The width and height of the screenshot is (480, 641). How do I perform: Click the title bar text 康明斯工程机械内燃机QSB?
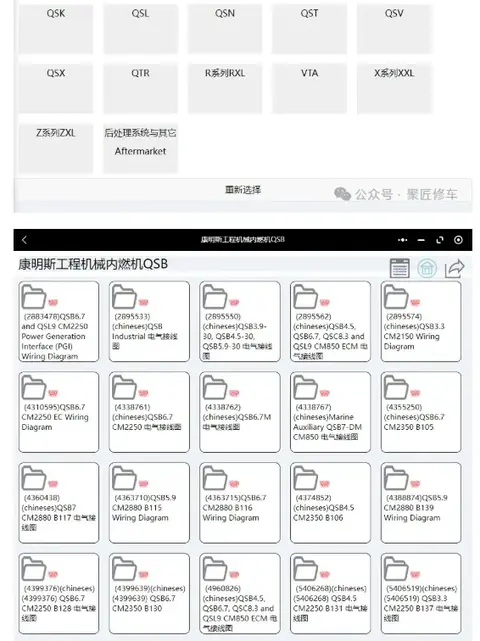[x=242, y=240]
